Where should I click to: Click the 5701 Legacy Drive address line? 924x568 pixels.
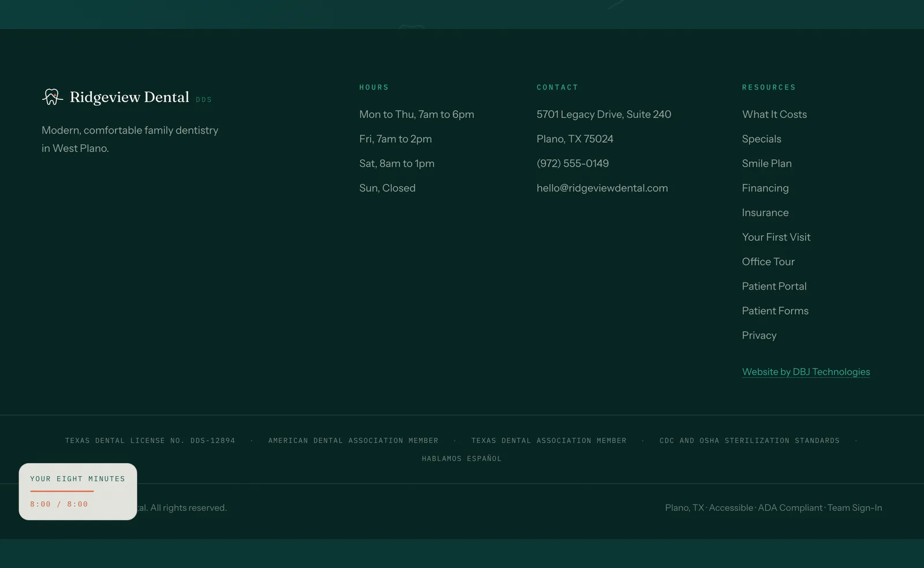603,114
